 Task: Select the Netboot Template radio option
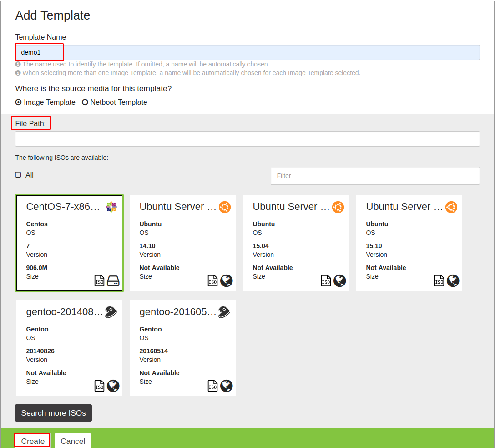tap(85, 102)
